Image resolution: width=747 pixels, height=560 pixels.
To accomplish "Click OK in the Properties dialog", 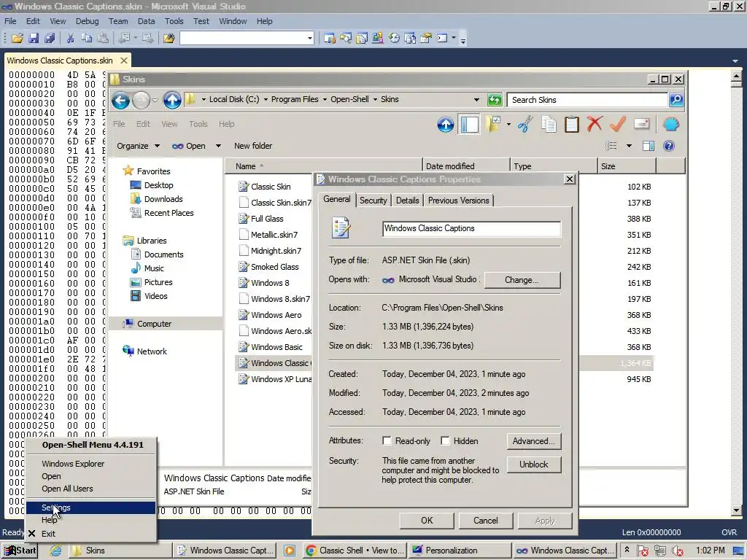I will [x=427, y=521].
